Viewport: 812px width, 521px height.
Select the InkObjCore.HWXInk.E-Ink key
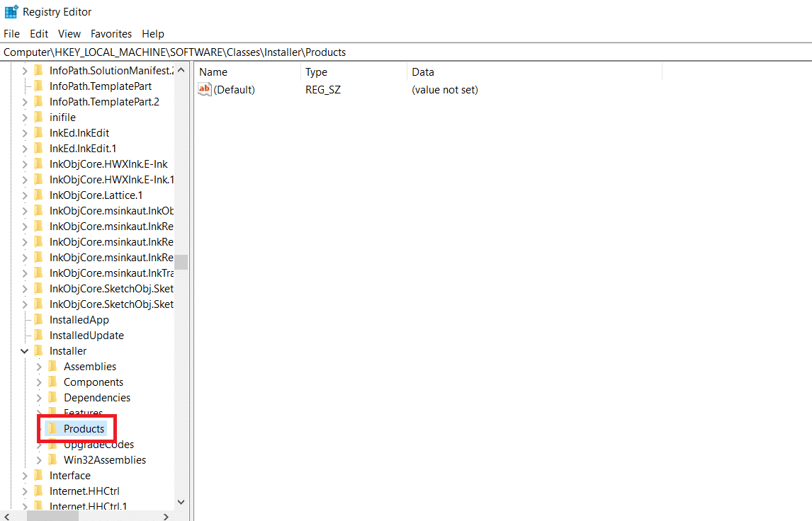point(108,164)
